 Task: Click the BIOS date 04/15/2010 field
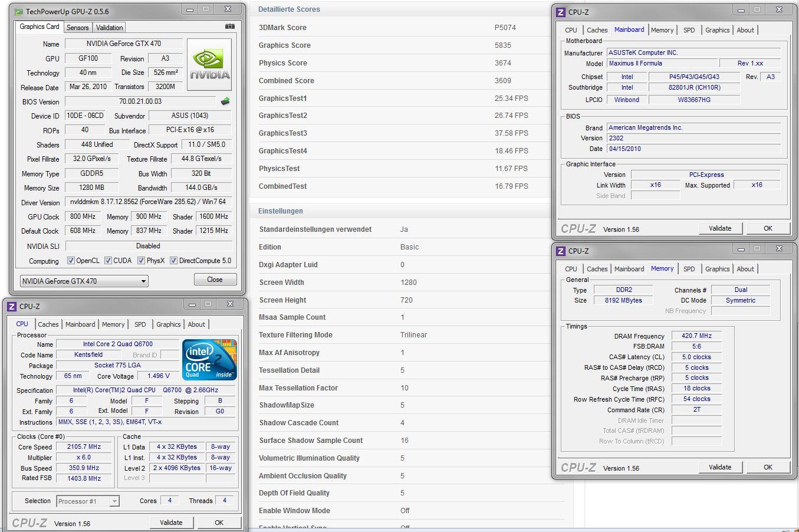click(694, 149)
